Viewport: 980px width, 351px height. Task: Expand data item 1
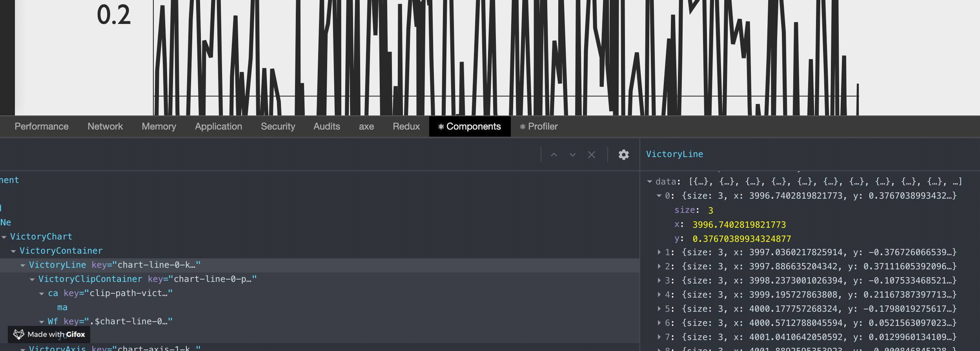click(659, 252)
